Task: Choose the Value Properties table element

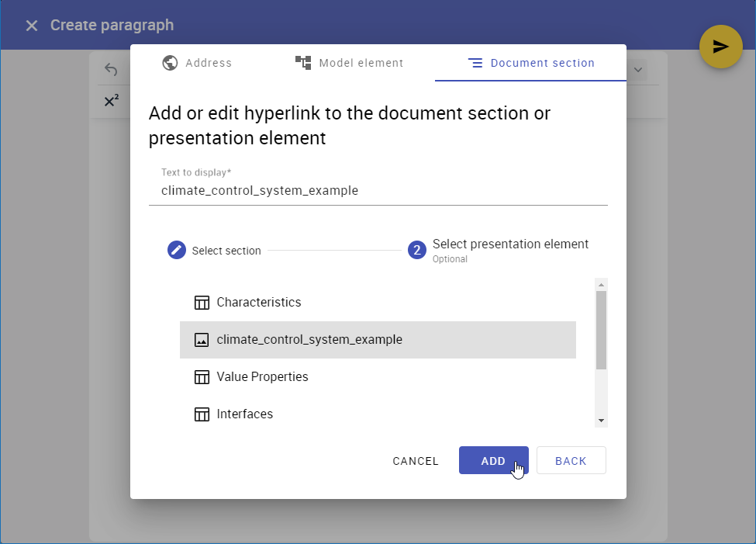Action: pos(262,376)
